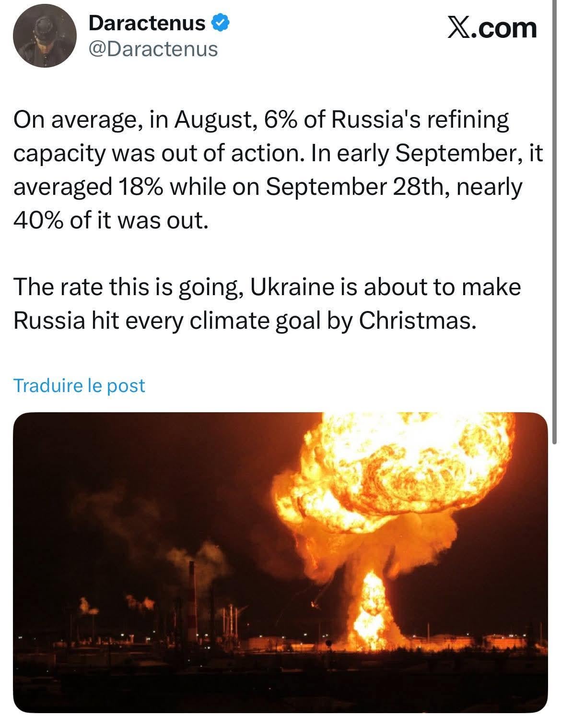Click Traduire le post translate link
The image size is (561, 728).
[79, 385]
